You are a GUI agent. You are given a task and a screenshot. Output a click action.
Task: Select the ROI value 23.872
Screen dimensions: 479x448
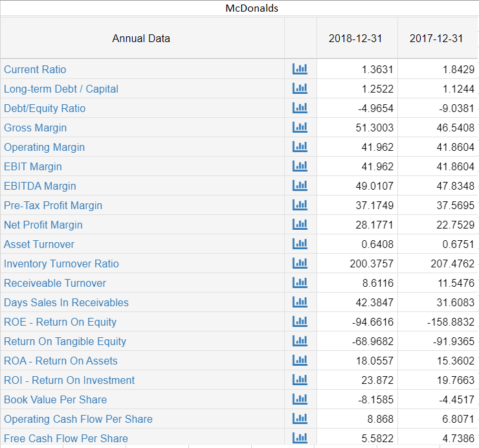377,380
